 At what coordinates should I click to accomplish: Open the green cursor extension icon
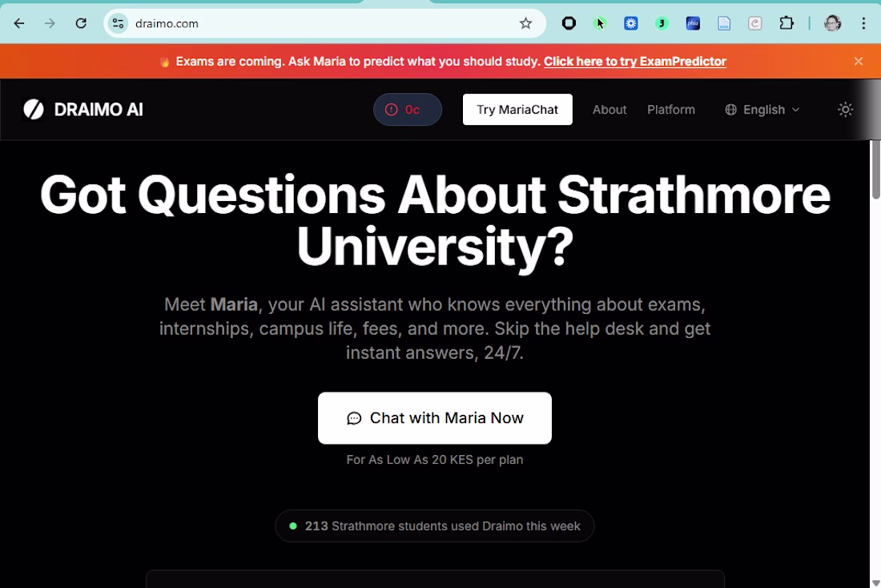click(x=600, y=23)
